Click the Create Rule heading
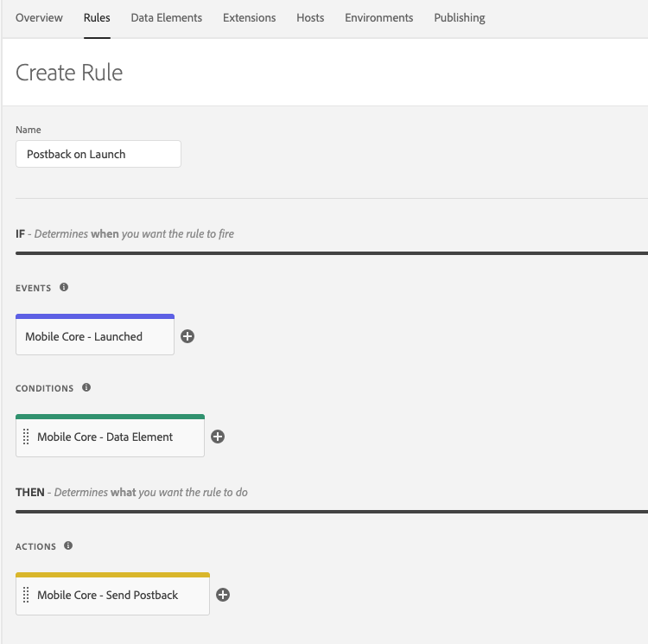The height and width of the screenshot is (644, 648). pyautogui.click(x=69, y=73)
